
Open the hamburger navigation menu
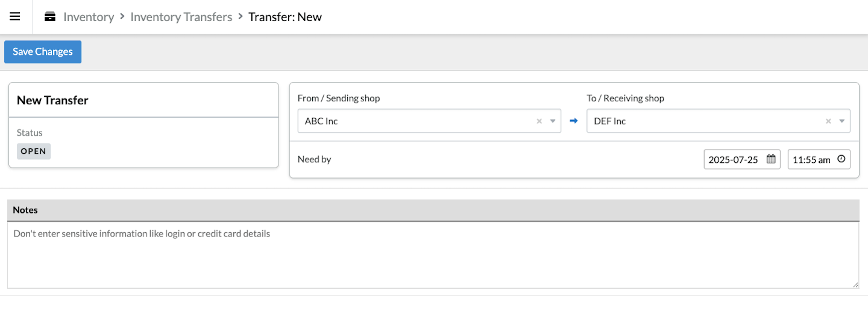(15, 16)
